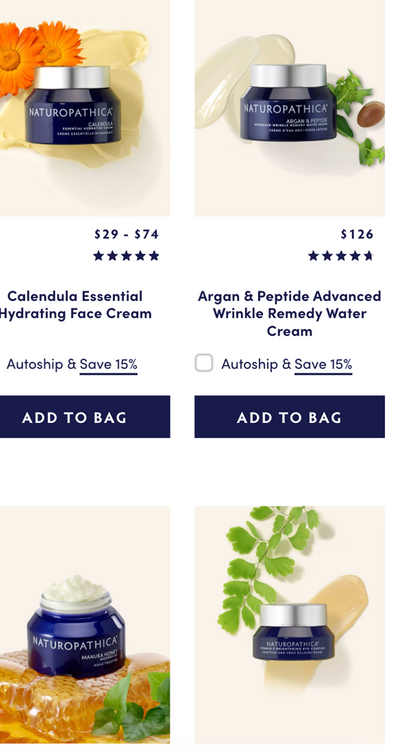Open the Save 15% link under Calendula cream
400x754 pixels.
coord(109,365)
